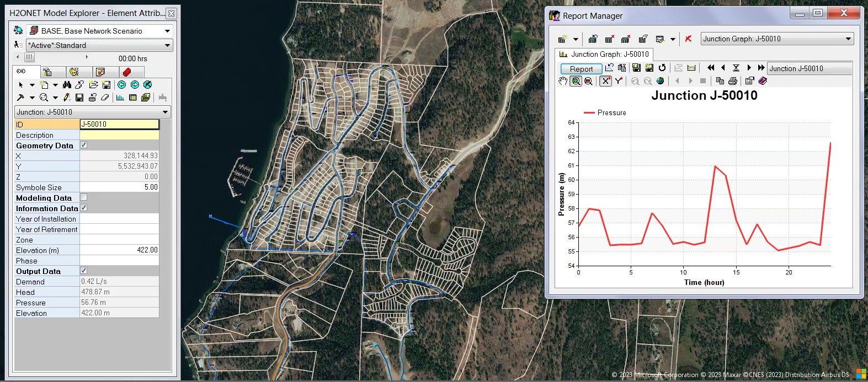The height and width of the screenshot is (382, 868).
Task: Toggle the X axis lock button on graph toolbar
Action: [605, 81]
